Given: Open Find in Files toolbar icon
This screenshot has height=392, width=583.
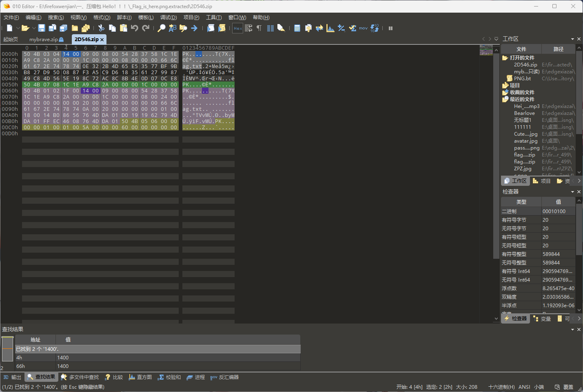Looking at the screenshot, I should click(183, 28).
